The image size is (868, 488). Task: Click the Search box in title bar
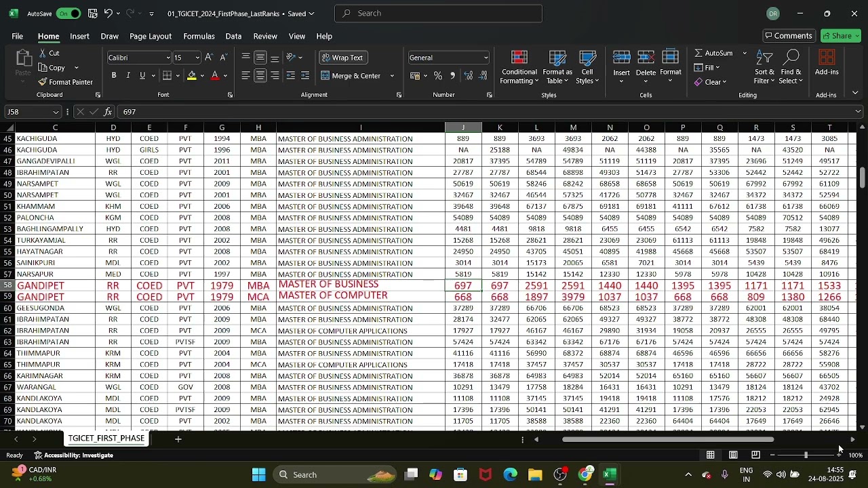[x=439, y=14]
